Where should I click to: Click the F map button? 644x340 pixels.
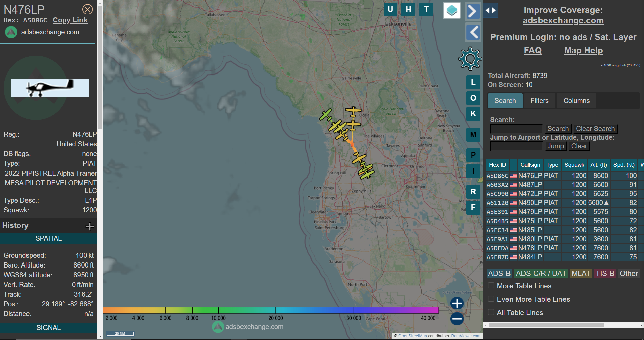pos(473,207)
